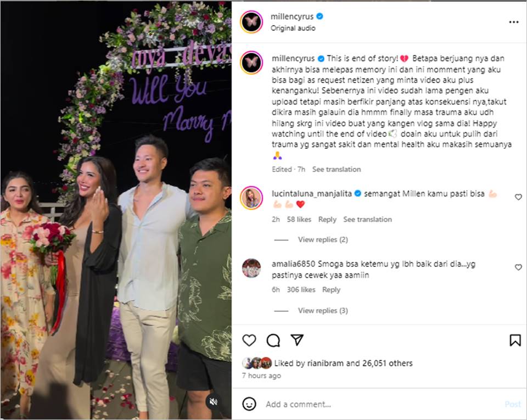Save post with bookmark icon
The image size is (527, 420).
(515, 340)
